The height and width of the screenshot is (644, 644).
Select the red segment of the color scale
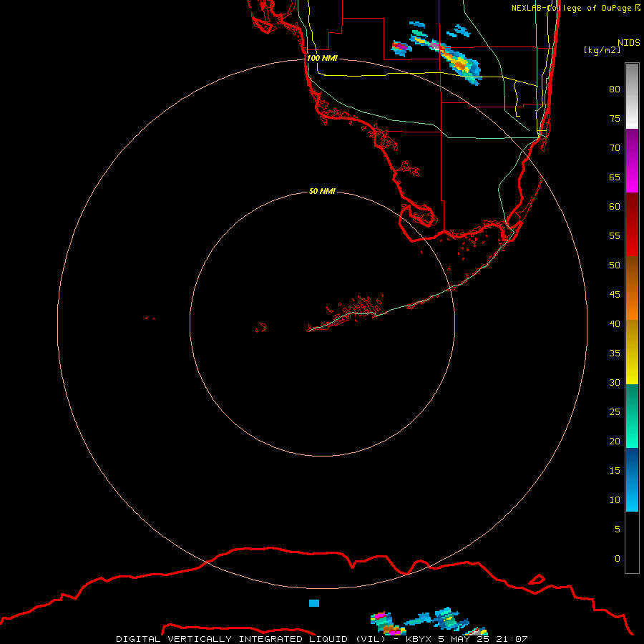click(x=632, y=224)
